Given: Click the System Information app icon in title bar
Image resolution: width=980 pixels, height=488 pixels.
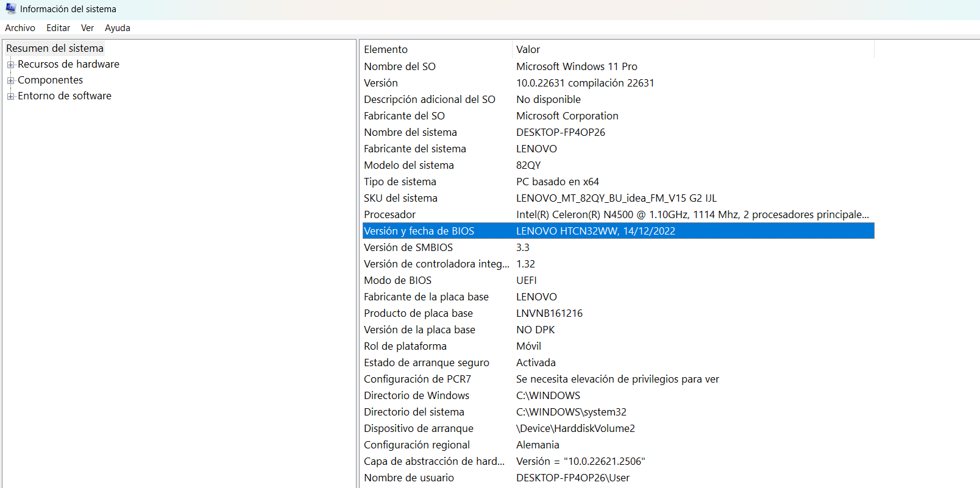Looking at the screenshot, I should point(10,9).
